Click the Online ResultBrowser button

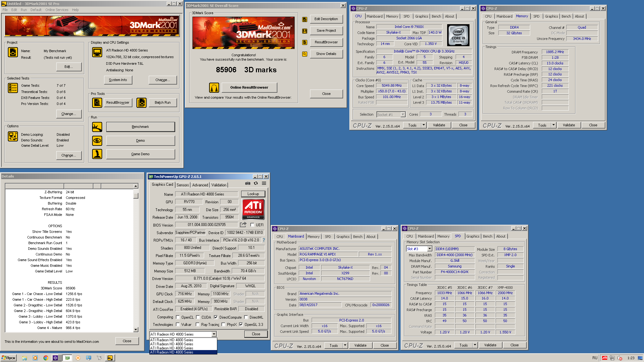[x=249, y=88]
